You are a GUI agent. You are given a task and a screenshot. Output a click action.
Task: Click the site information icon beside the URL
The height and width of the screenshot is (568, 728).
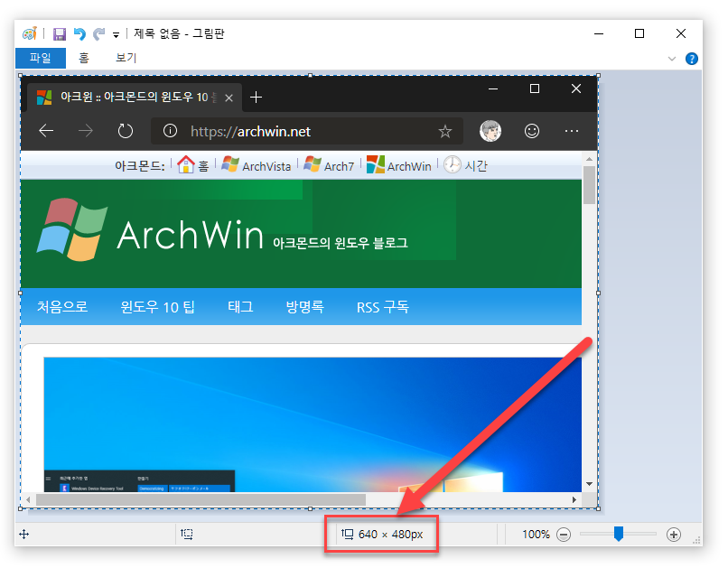point(170,131)
